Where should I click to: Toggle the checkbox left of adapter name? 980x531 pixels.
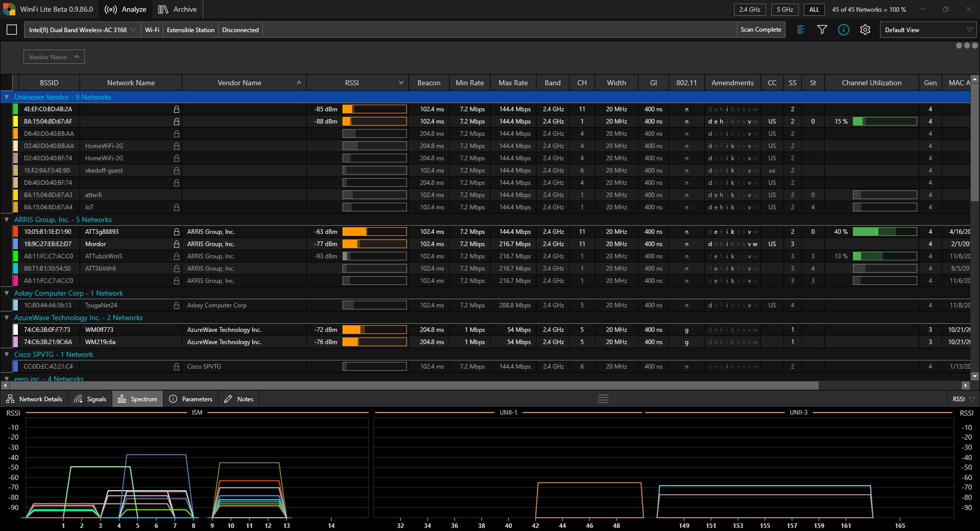click(12, 30)
